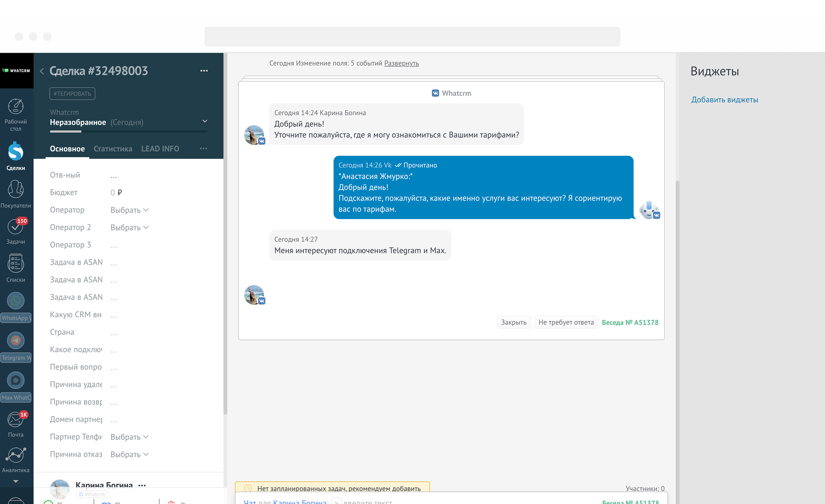825x504 pixels.
Task: Open Причина отказа Выбрать dropdown
Action: tap(129, 455)
